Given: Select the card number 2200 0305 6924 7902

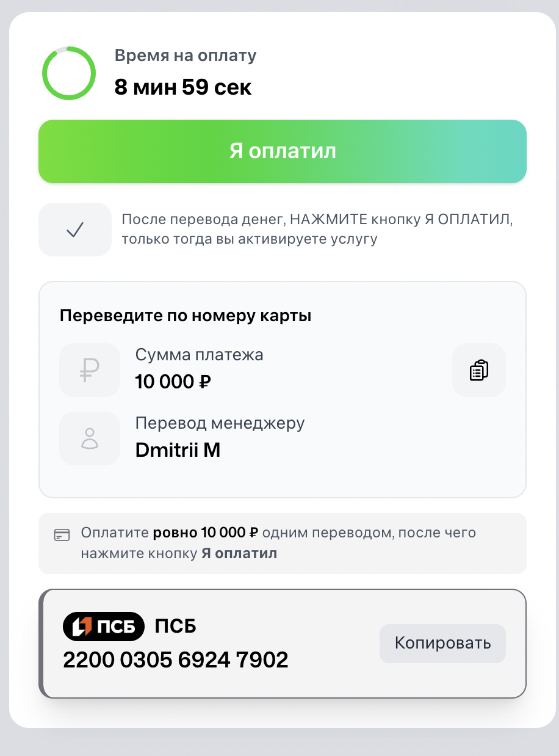Looking at the screenshot, I should click(175, 660).
